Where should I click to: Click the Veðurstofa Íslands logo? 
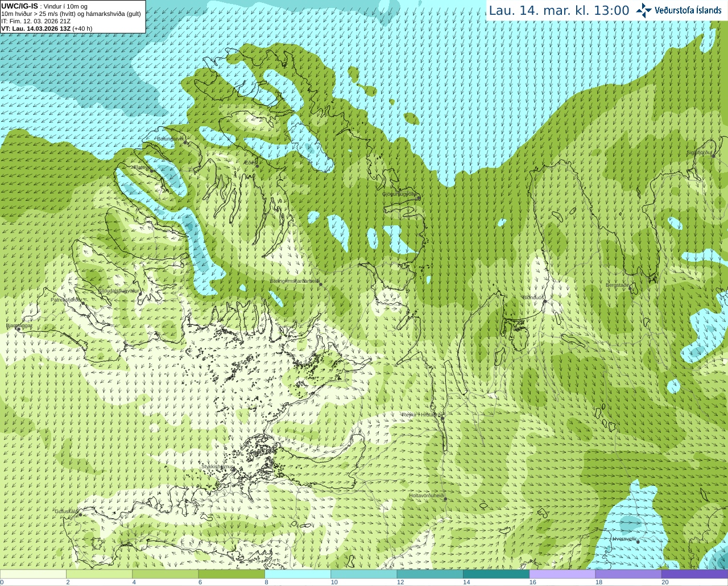point(679,10)
